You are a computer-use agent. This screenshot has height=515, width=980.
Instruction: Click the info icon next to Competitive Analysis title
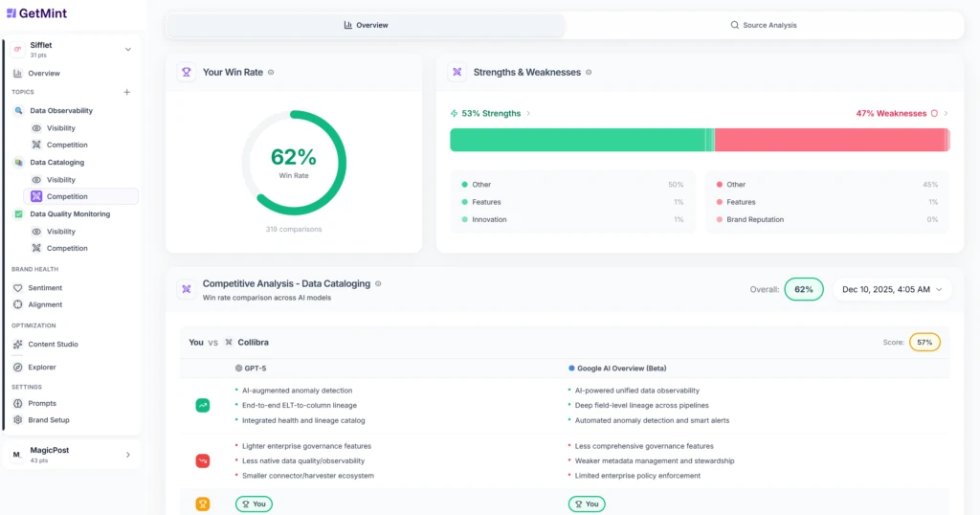point(378,283)
